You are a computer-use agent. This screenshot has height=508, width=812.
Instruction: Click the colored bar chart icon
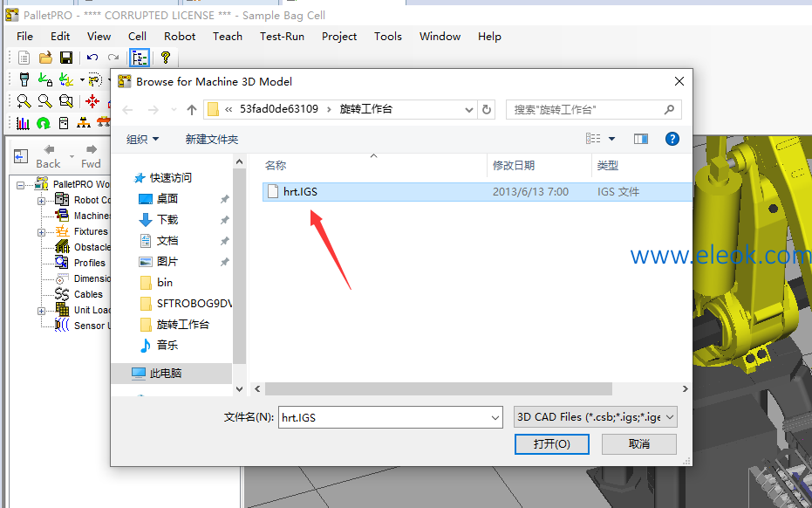point(23,123)
